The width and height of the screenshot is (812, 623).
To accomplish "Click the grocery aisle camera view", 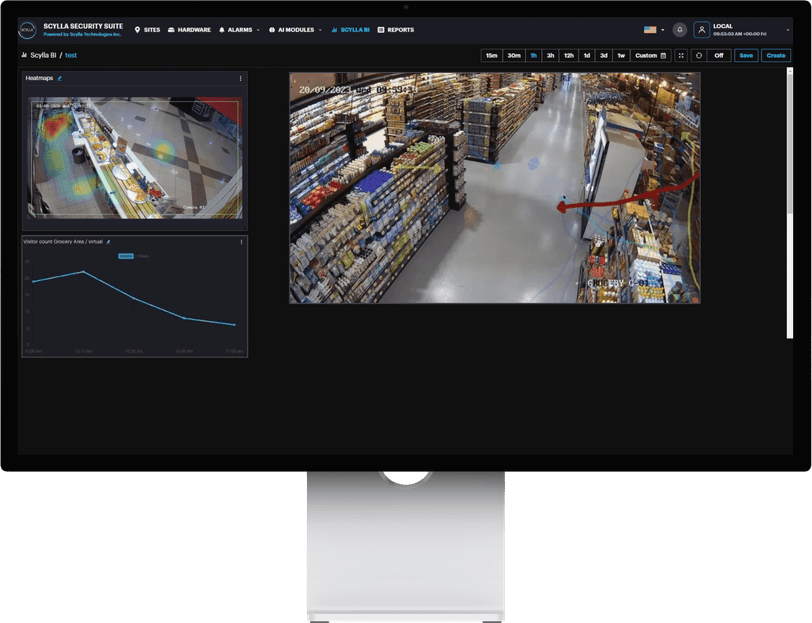I will tap(495, 188).
